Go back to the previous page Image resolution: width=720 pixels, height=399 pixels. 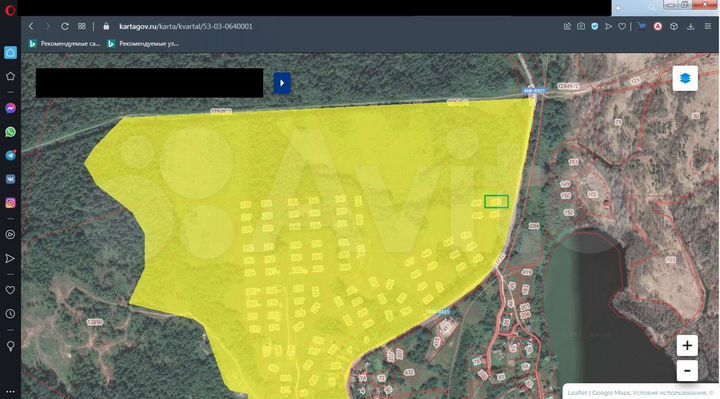[x=31, y=26]
